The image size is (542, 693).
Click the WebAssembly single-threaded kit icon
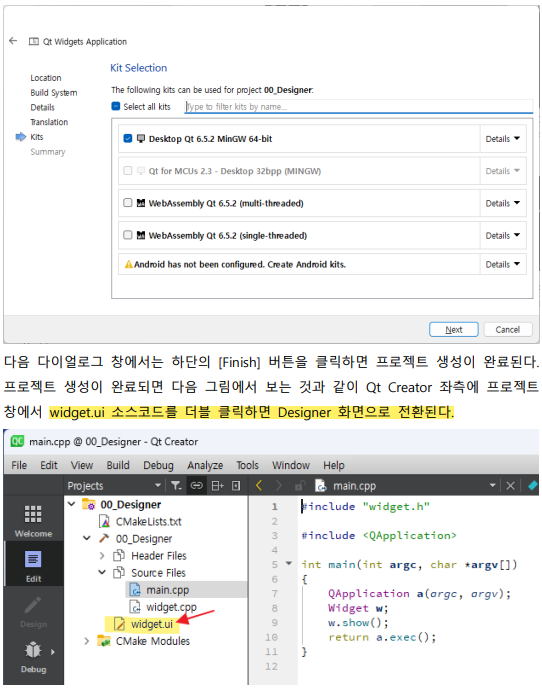point(141,236)
